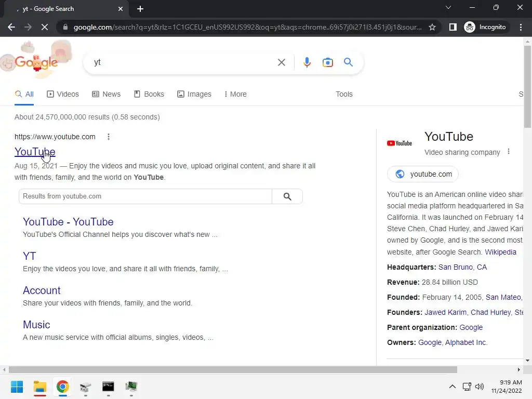Open Google parent organization link
This screenshot has height=399, width=532.
pos(471,327)
